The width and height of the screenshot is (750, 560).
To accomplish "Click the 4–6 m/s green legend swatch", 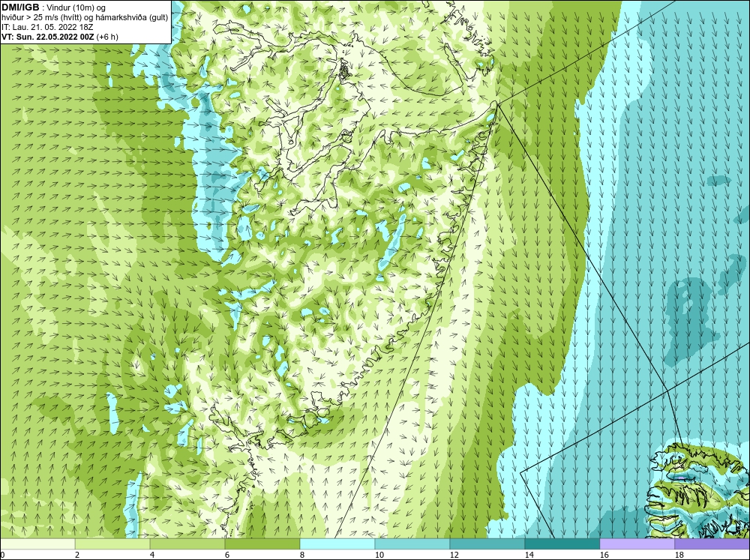I will [187, 544].
